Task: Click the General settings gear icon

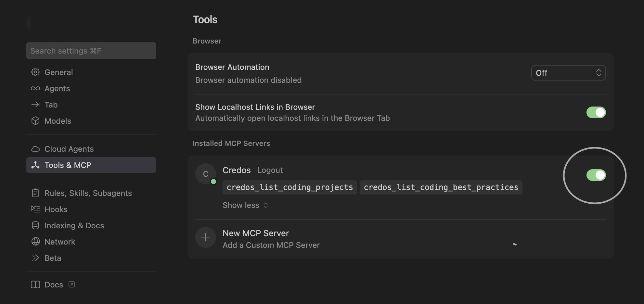Action: 36,72
